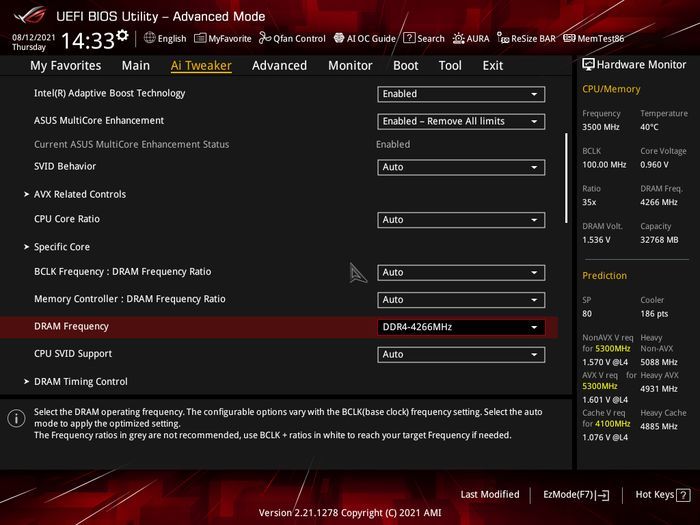Open the CPU SVID Support dropdown

pos(461,355)
